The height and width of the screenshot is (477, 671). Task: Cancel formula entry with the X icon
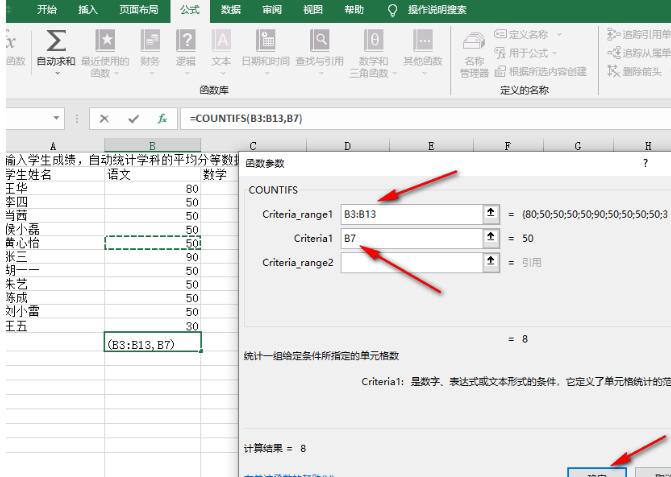[x=105, y=118]
